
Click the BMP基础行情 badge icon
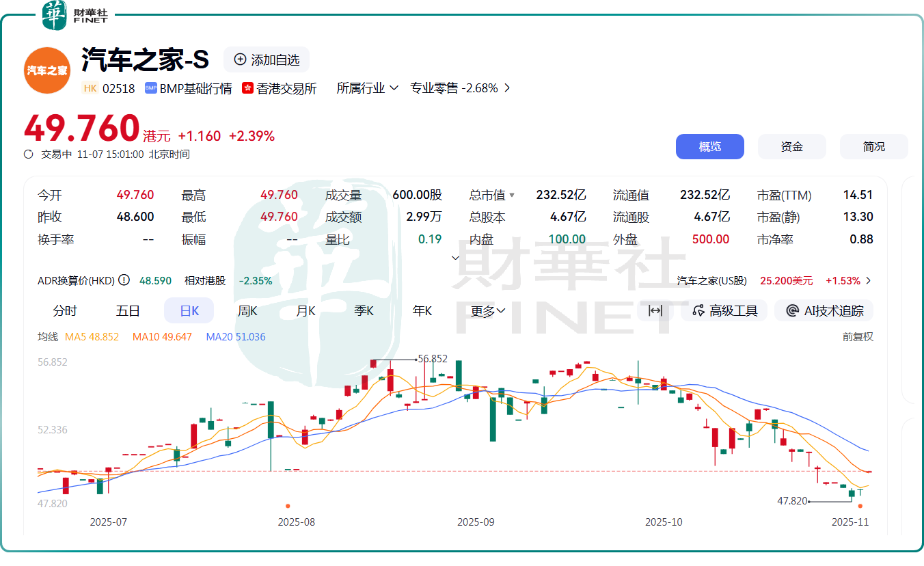(x=150, y=88)
